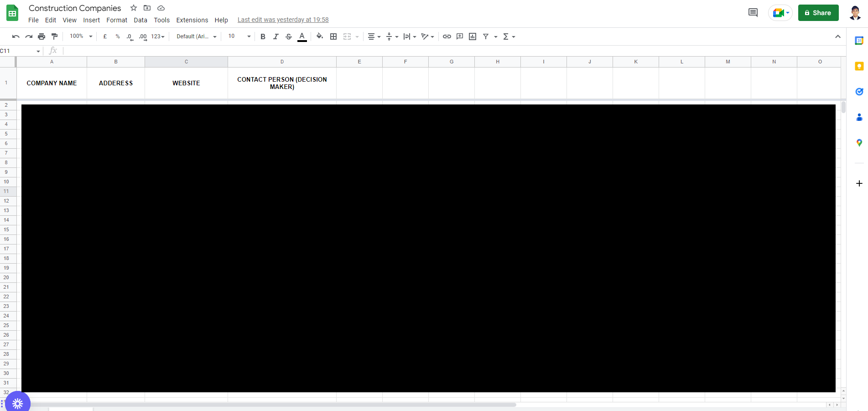868x411 pixels.
Task: Open Google Calendar in side panel
Action: [859, 41]
